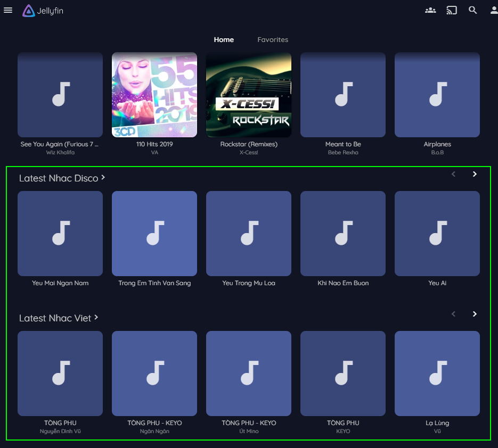Open TÒNG PHU card by KEYO

point(343,374)
